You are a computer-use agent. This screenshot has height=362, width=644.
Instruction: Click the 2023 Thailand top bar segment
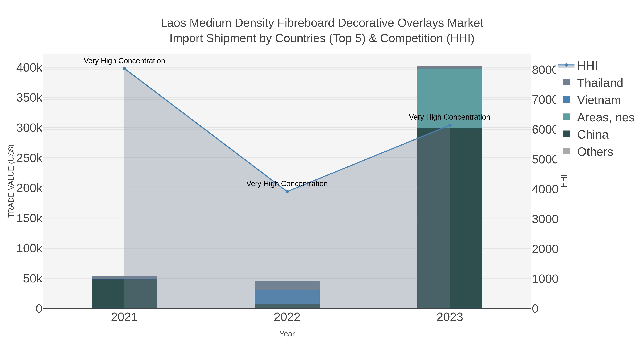click(x=450, y=67)
